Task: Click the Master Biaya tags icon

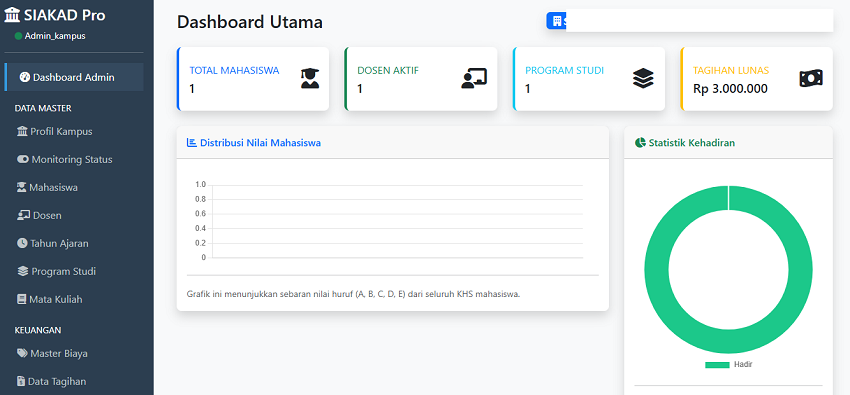Action: tap(22, 353)
